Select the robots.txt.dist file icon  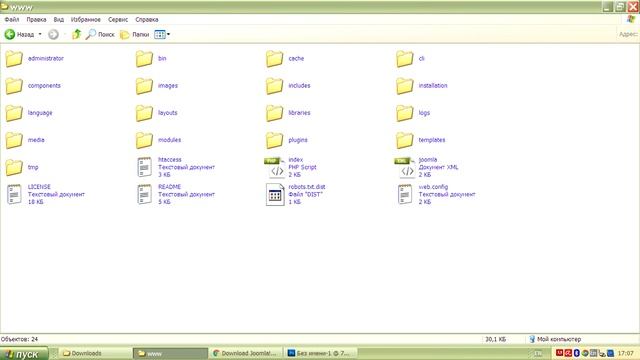point(275,195)
